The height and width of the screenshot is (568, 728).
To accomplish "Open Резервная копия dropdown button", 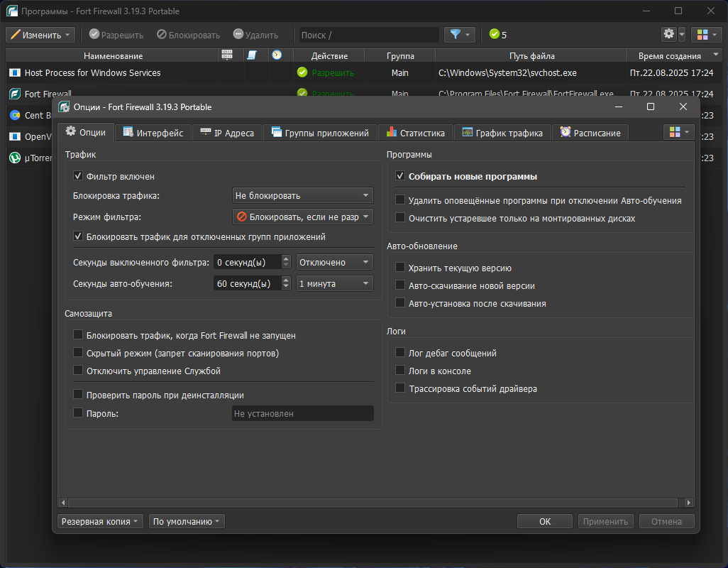I will point(100,522).
